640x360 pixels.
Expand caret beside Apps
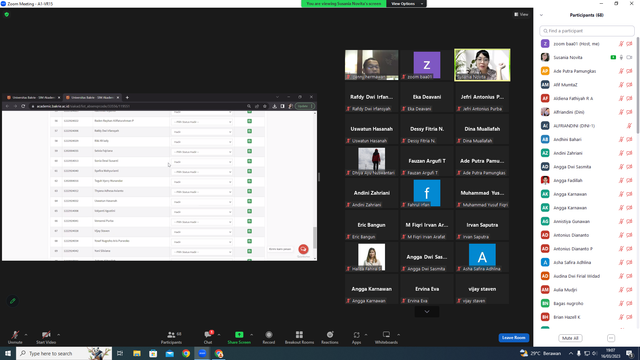(x=366, y=335)
